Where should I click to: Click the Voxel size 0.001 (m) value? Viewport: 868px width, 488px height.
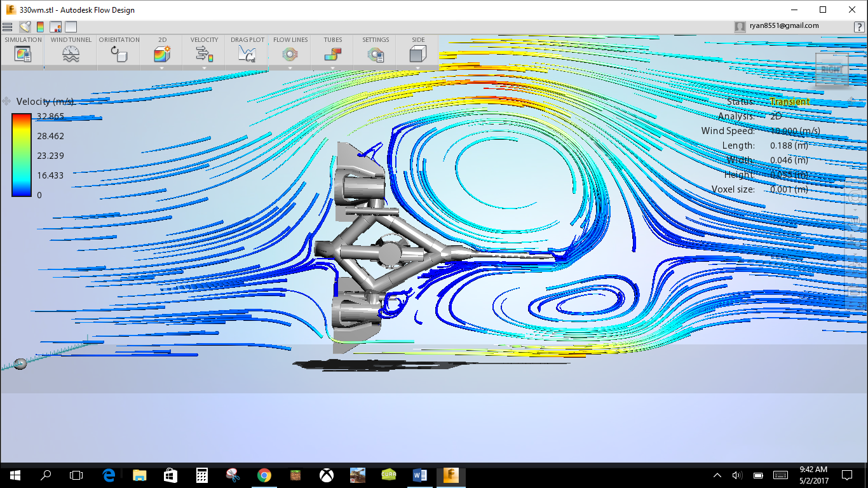(x=789, y=189)
